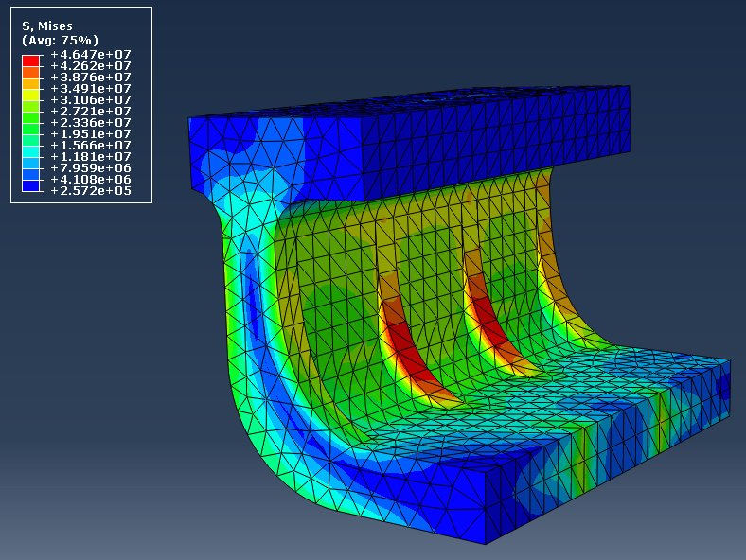This screenshot has width=746, height=560.
Task: Select the +4.647e+07 maximum legend value
Action: (90, 54)
